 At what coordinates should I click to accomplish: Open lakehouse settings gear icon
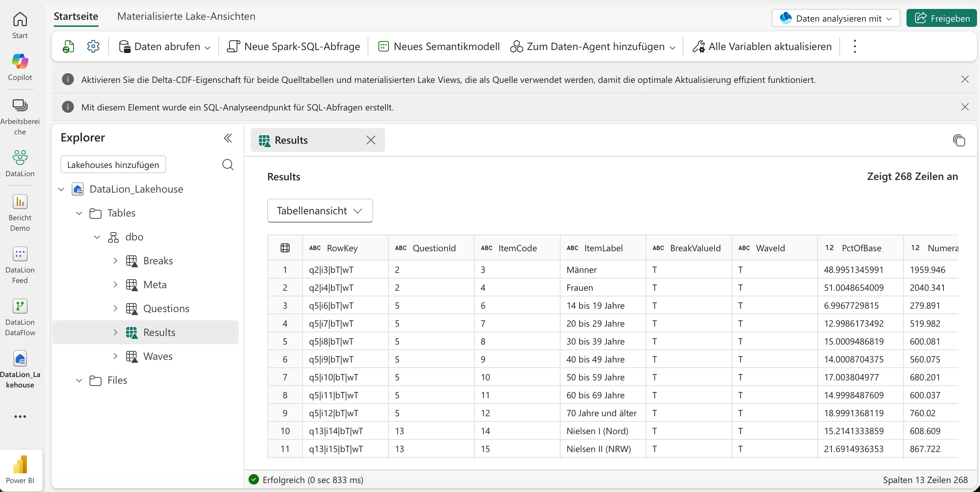click(93, 46)
